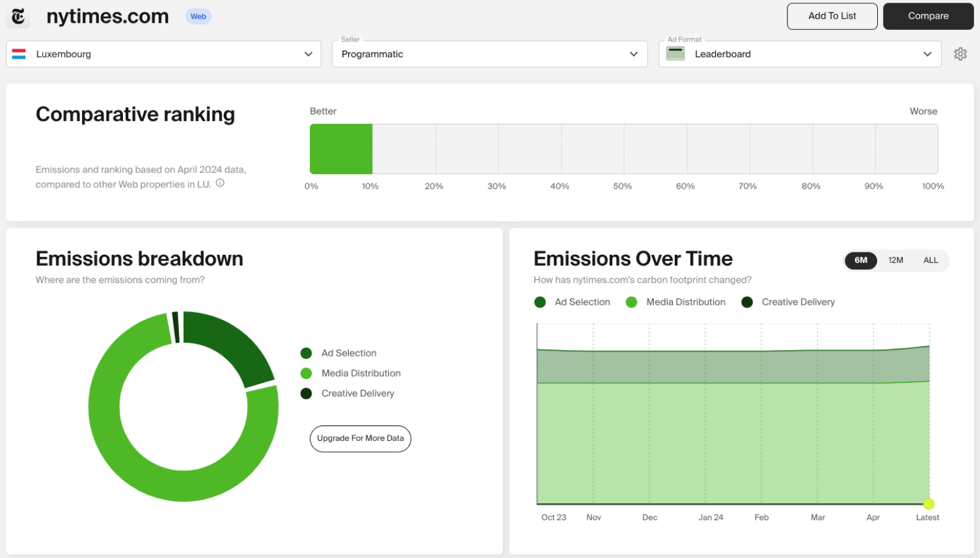Click the 100% ranking scale label
The height and width of the screenshot is (558, 980).
click(933, 186)
